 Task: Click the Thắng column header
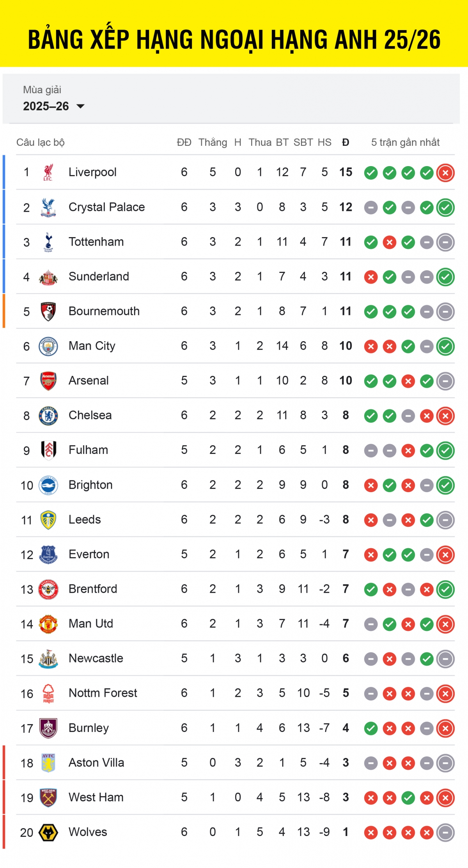point(213,142)
